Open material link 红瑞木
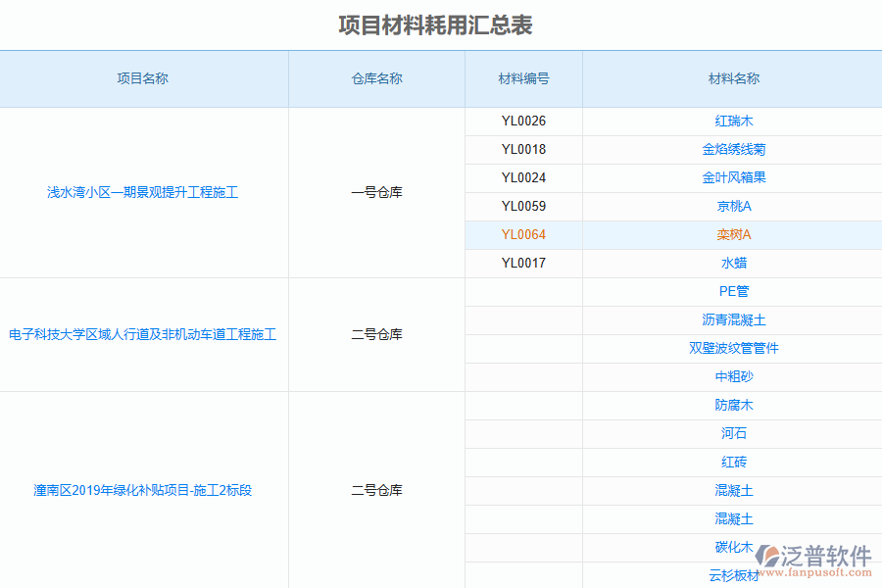882x588 pixels. [734, 121]
